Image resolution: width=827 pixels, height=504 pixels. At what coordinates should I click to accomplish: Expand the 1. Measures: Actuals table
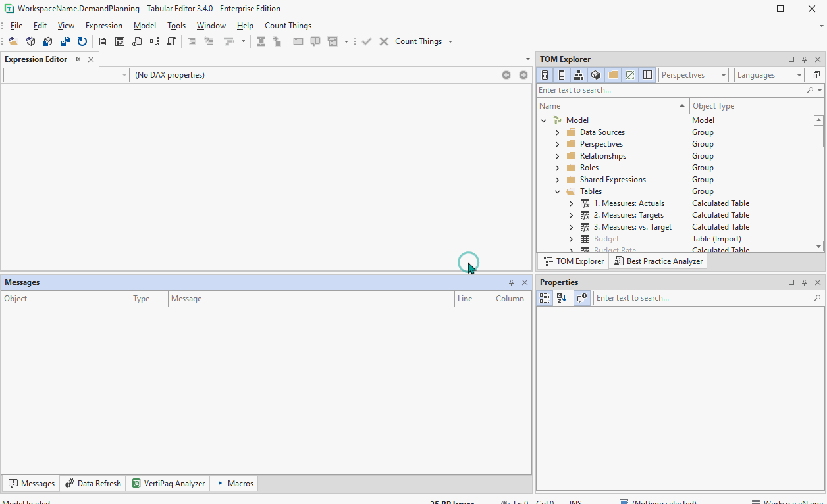[x=572, y=203]
